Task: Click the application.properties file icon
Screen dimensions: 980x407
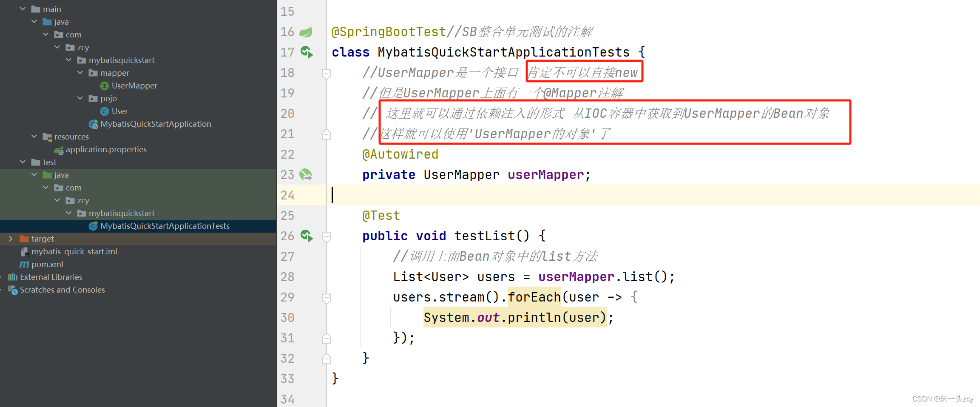Action: click(x=59, y=150)
